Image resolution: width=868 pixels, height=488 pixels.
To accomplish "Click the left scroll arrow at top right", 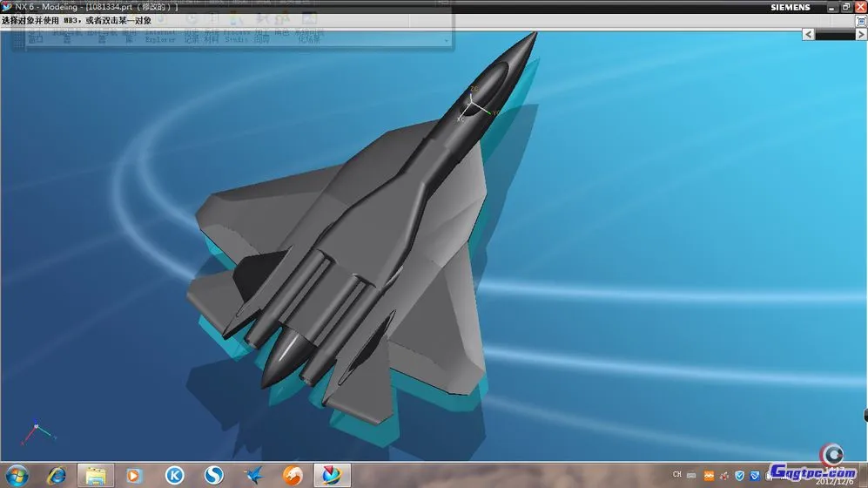I will [x=809, y=34].
